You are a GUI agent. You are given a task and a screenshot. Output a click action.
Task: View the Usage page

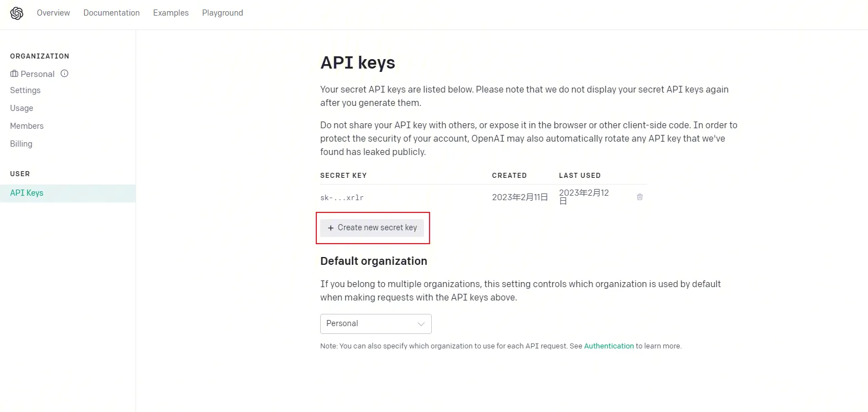22,108
